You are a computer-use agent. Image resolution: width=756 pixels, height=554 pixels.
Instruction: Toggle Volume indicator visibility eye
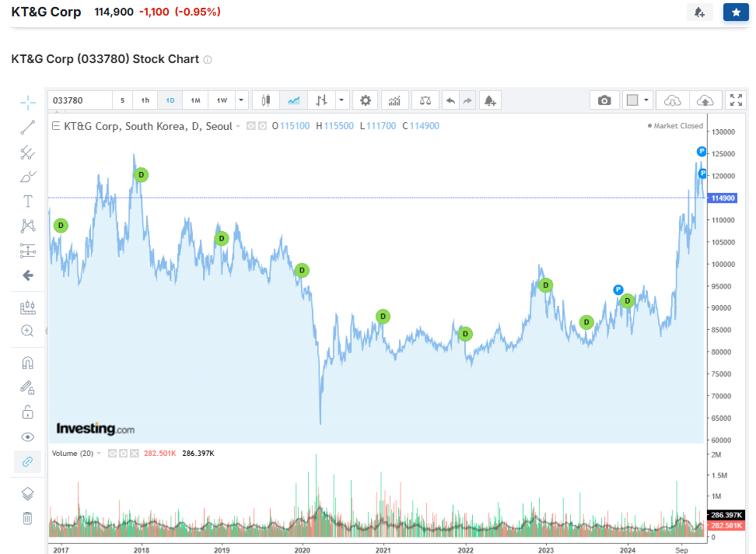112,453
